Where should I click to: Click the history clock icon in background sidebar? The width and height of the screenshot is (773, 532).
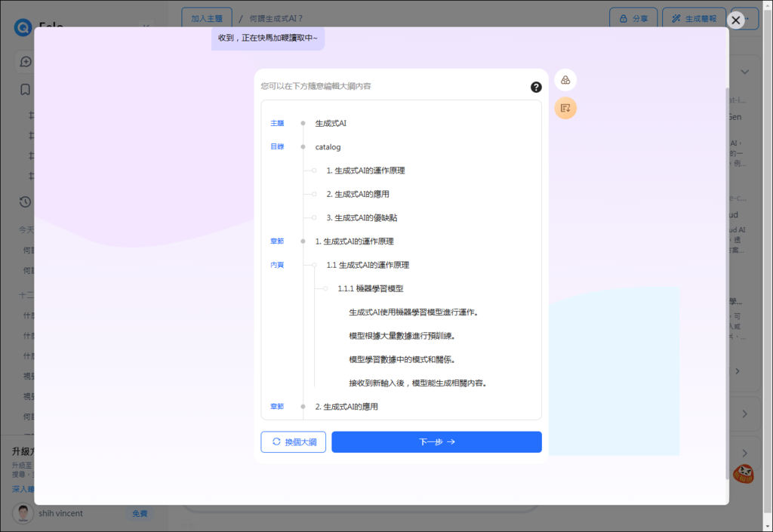pyautogui.click(x=25, y=202)
